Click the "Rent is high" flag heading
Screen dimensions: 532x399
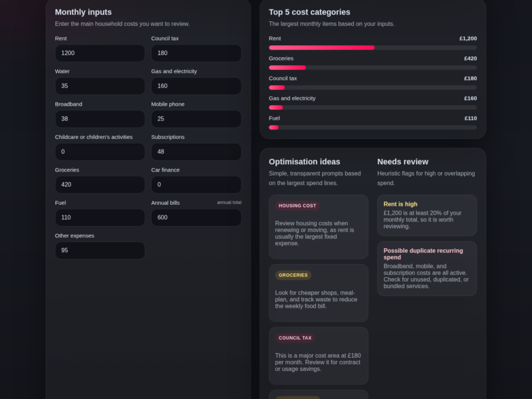400,204
